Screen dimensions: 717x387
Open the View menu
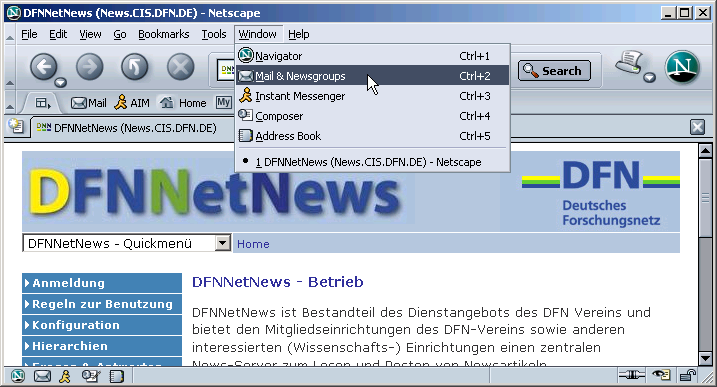(x=90, y=34)
